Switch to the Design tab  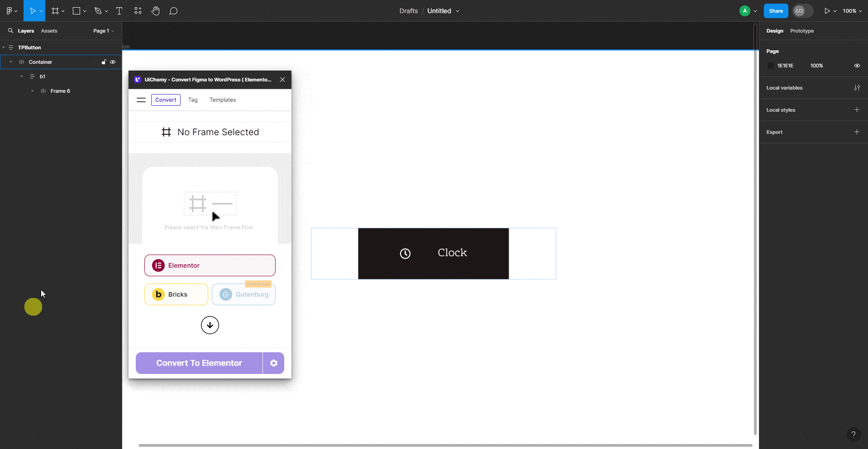pyautogui.click(x=775, y=31)
